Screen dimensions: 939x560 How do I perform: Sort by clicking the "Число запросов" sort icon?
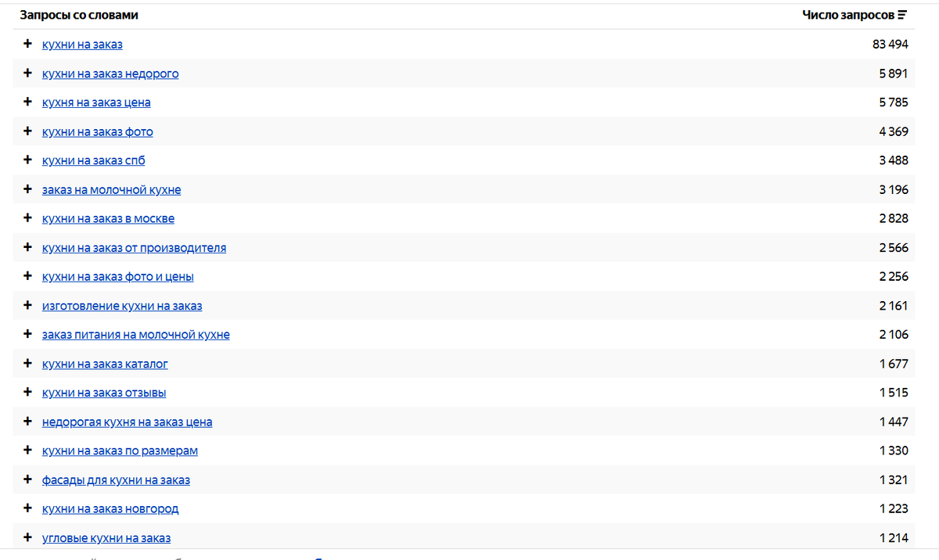[x=902, y=15]
